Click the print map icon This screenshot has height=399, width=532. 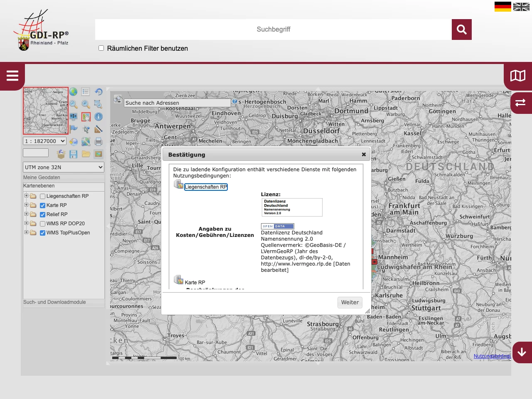tap(99, 141)
